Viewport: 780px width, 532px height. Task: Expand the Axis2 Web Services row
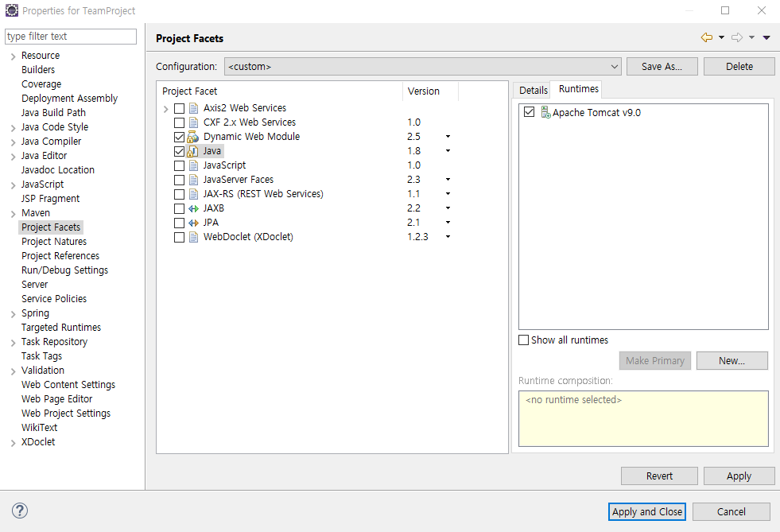click(x=165, y=108)
